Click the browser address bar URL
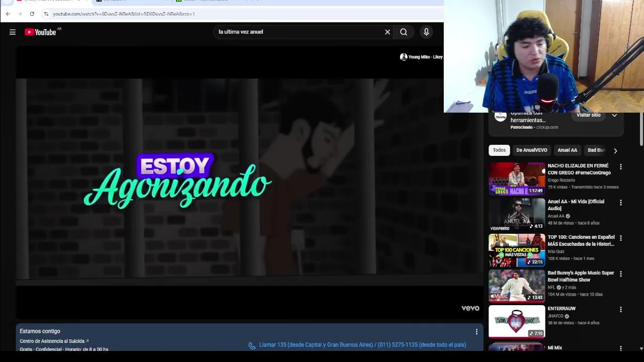 tap(124, 14)
